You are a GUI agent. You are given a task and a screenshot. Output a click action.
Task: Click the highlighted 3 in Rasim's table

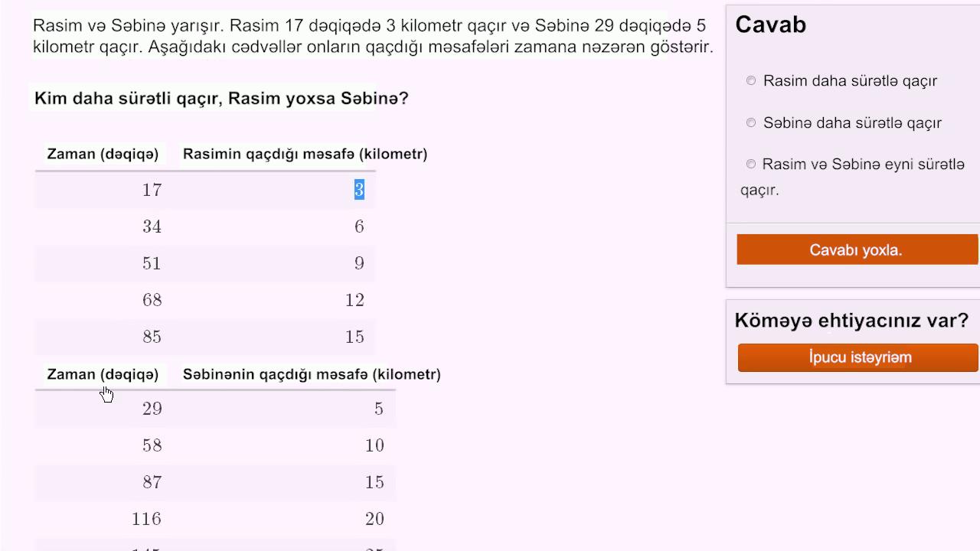359,190
